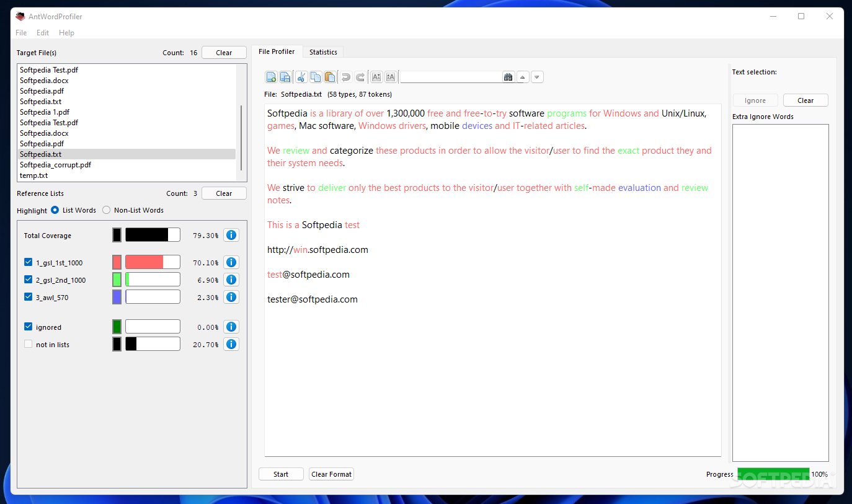Open info for not in lists row

231,345
